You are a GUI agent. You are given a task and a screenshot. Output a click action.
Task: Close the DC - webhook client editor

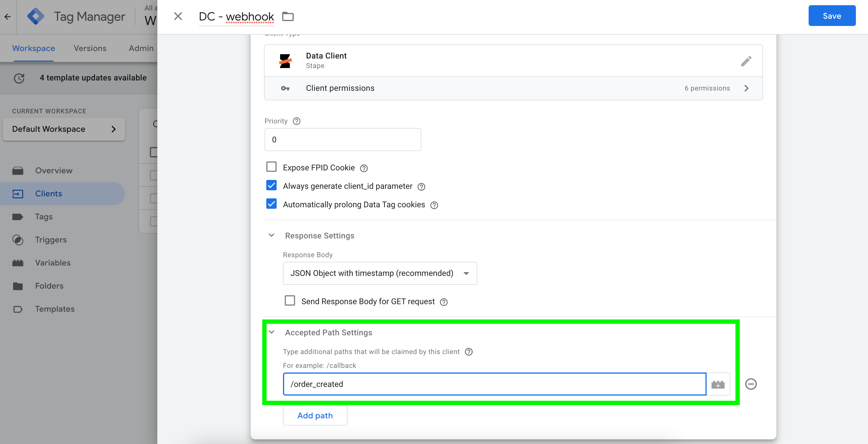(178, 16)
